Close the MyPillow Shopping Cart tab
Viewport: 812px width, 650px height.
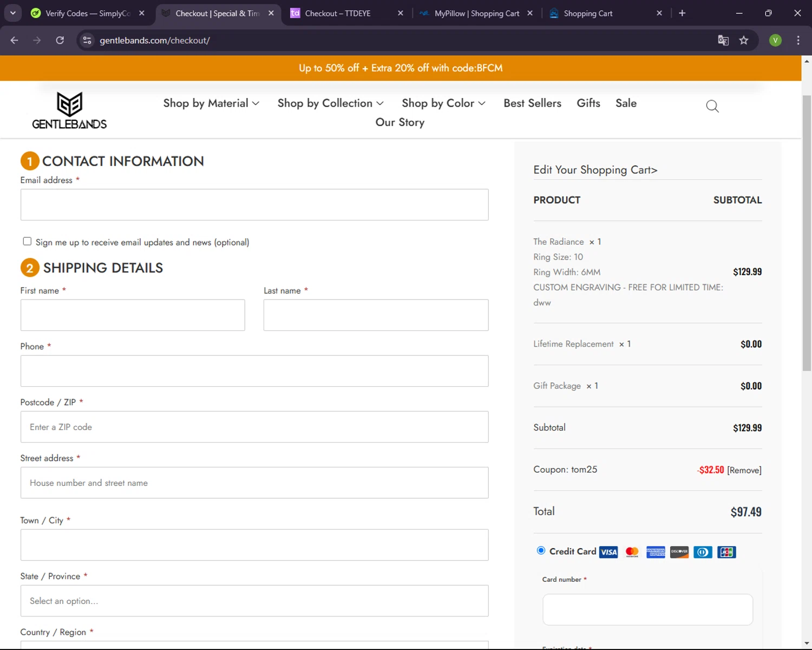(x=530, y=13)
